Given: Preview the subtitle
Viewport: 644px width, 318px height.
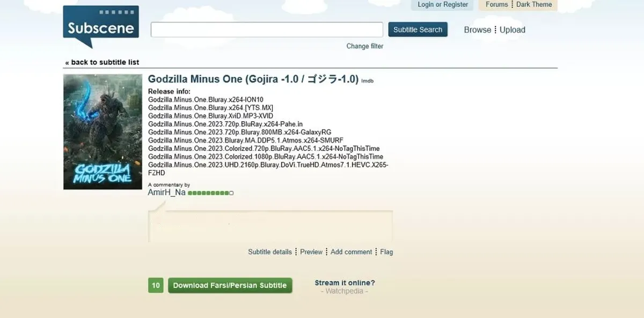Looking at the screenshot, I should click(311, 252).
